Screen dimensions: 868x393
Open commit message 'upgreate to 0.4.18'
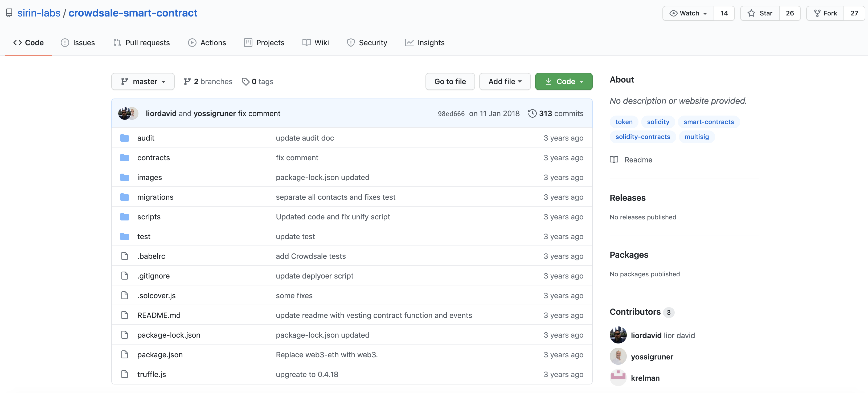point(307,374)
